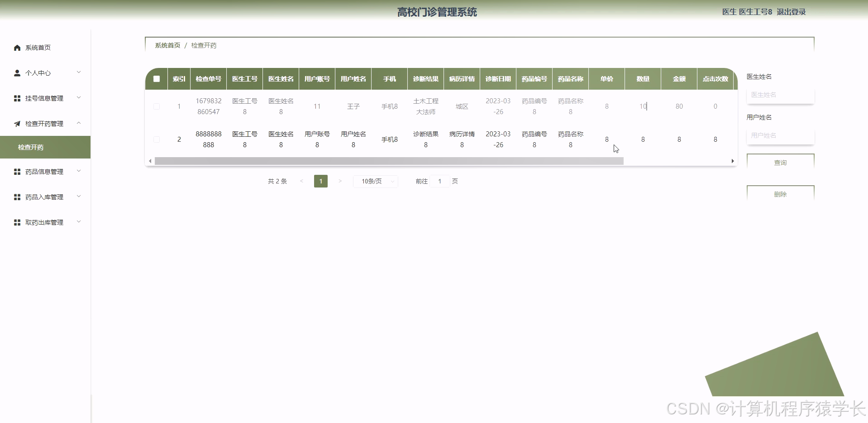Click the grid icon beside 药品入库管理
Image resolution: width=868 pixels, height=423 pixels.
click(17, 197)
